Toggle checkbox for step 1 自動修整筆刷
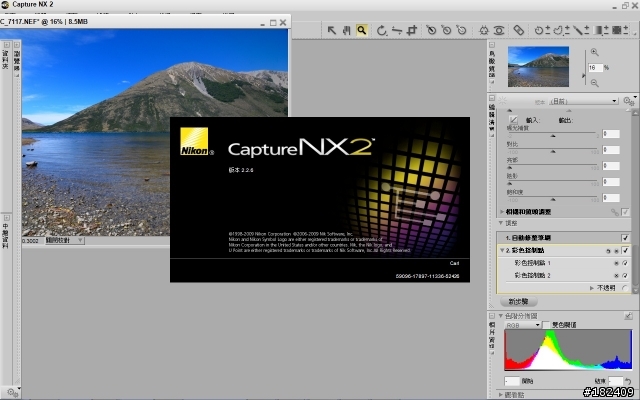This screenshot has height=400, width=640. 625,238
